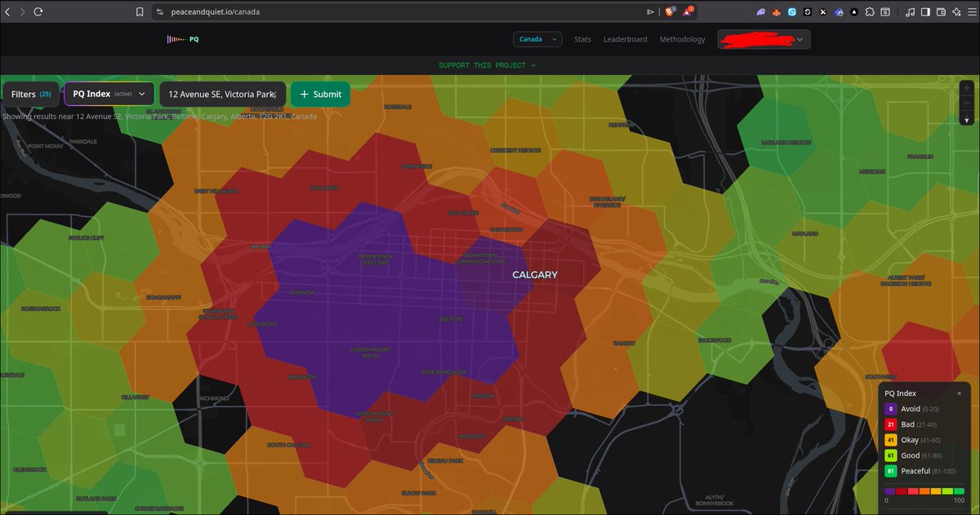Click the purple Avoid legend swatch
980x515 pixels.
(891, 409)
